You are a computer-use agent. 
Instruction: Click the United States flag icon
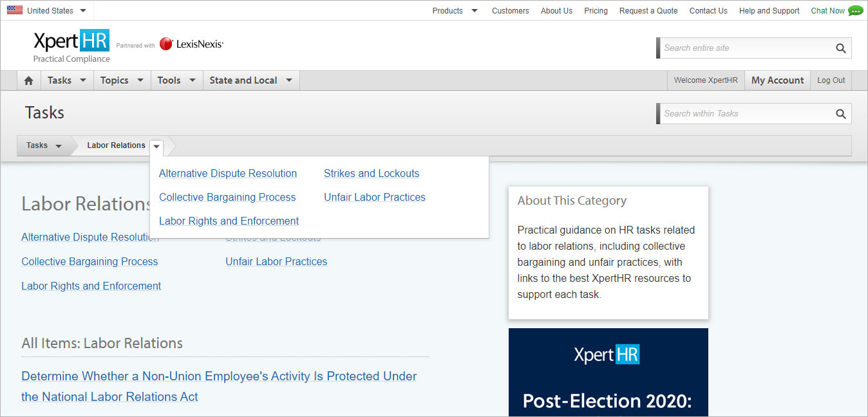pos(15,10)
